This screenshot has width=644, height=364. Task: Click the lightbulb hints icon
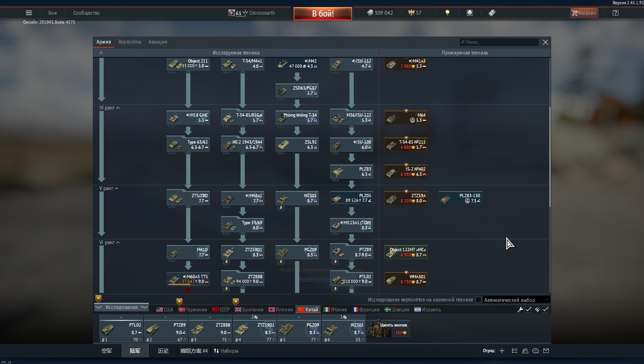(x=447, y=13)
